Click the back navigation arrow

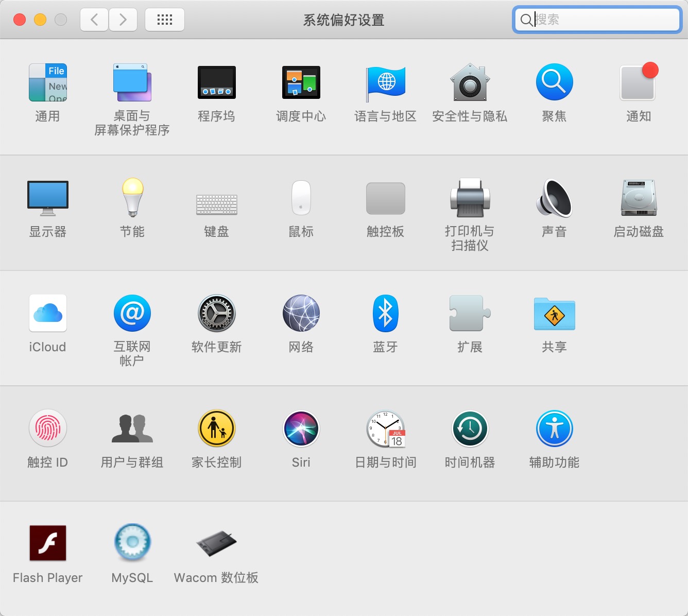tap(94, 20)
